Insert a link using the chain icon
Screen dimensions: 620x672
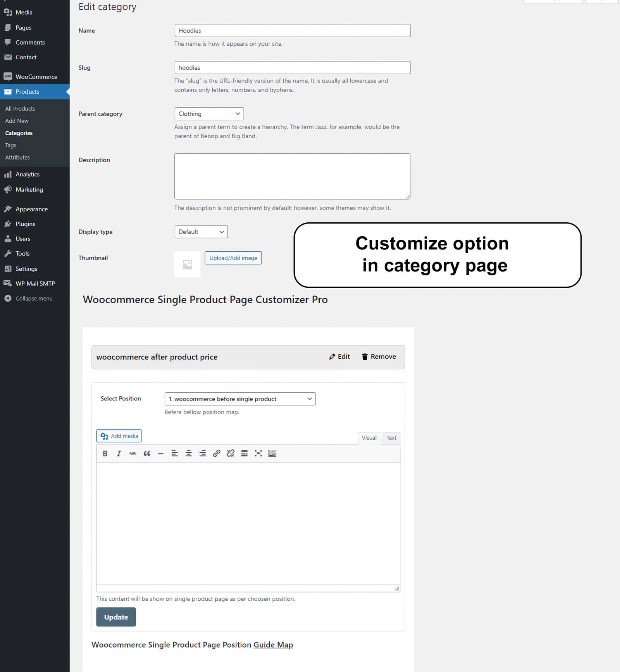[x=217, y=453]
